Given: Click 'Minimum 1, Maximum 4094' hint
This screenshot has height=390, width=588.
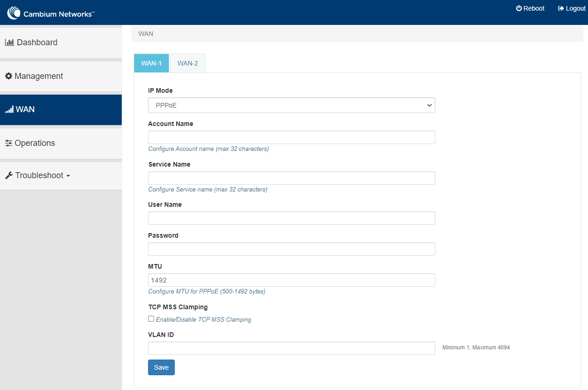Looking at the screenshot, I should click(476, 348).
